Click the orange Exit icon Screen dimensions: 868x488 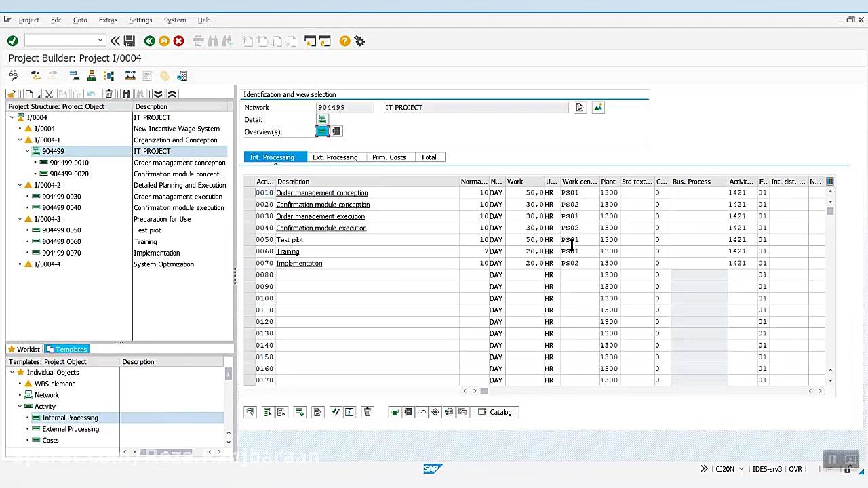[x=164, y=41]
